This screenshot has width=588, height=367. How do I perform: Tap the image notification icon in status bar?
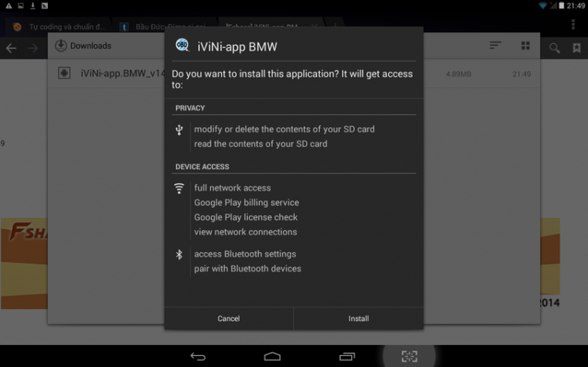pyautogui.click(x=20, y=5)
